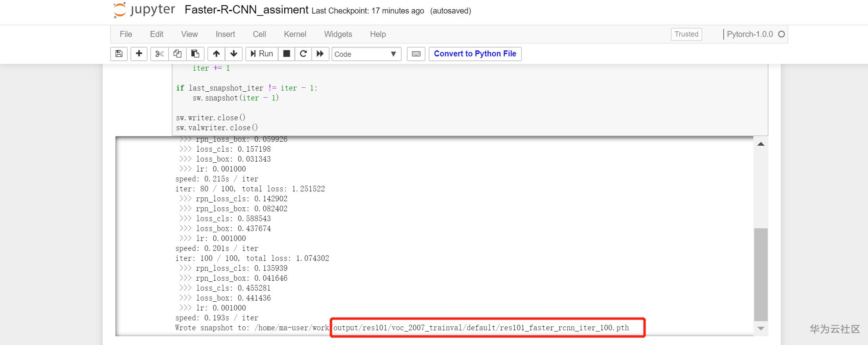Click the Trusted notebook indicator
This screenshot has width=868, height=345.
coord(686,34)
